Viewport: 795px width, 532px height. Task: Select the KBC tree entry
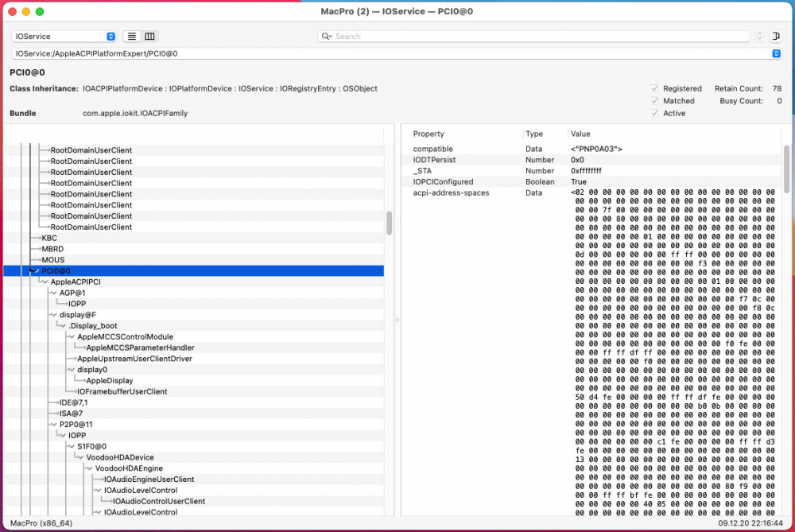click(x=49, y=238)
